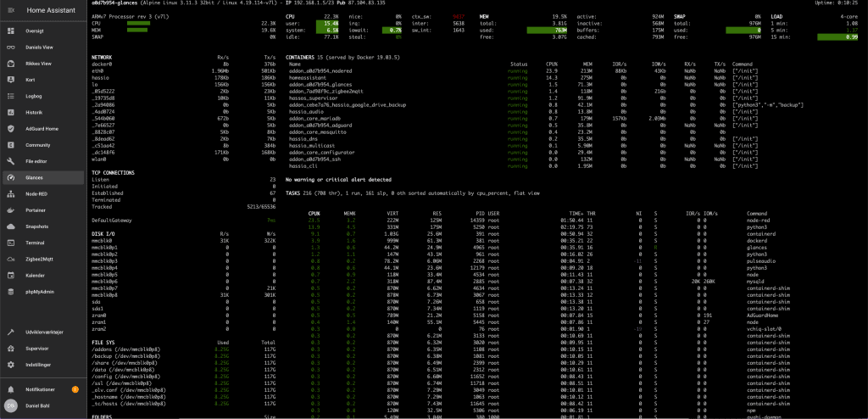Open the Portainer docker icon
868x419 pixels.
point(10,210)
